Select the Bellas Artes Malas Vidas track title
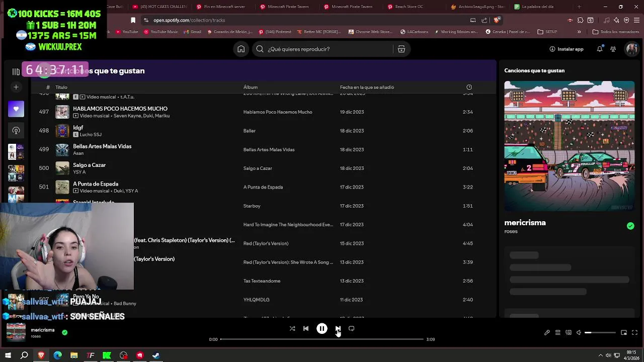This screenshot has height=362, width=644. click(102, 146)
